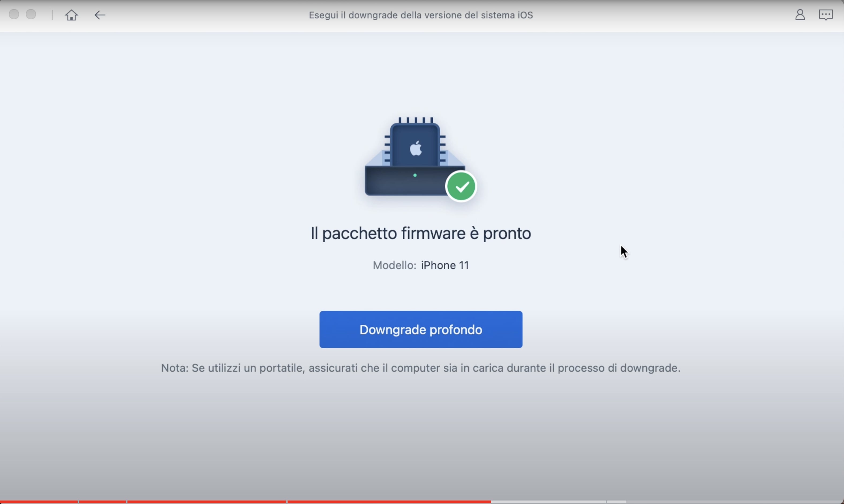Click the 'Modello:' label

coord(394,265)
